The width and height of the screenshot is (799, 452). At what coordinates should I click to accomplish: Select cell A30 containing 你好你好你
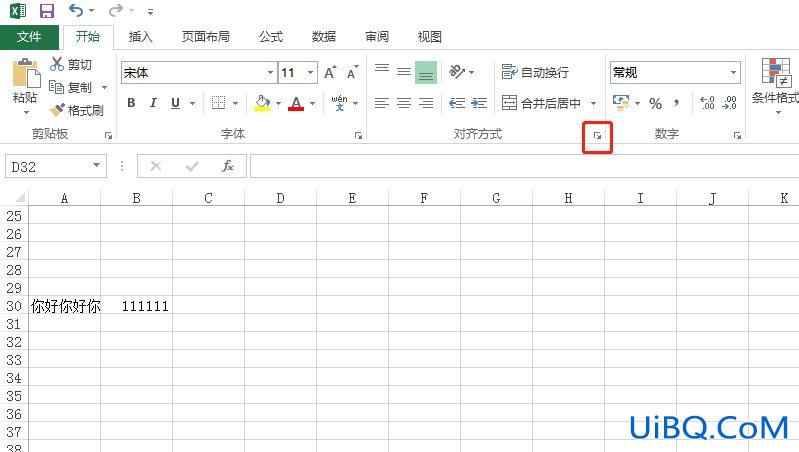[65, 306]
